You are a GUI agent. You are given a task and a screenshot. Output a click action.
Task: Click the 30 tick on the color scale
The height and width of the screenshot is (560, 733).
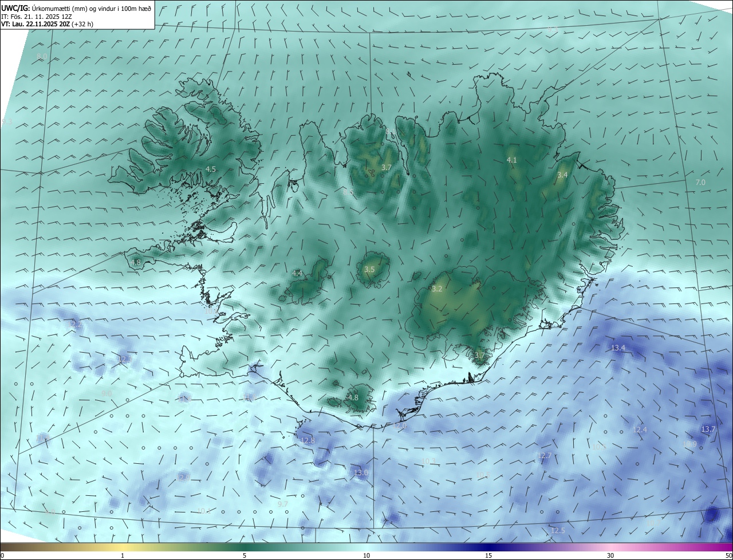click(x=610, y=555)
